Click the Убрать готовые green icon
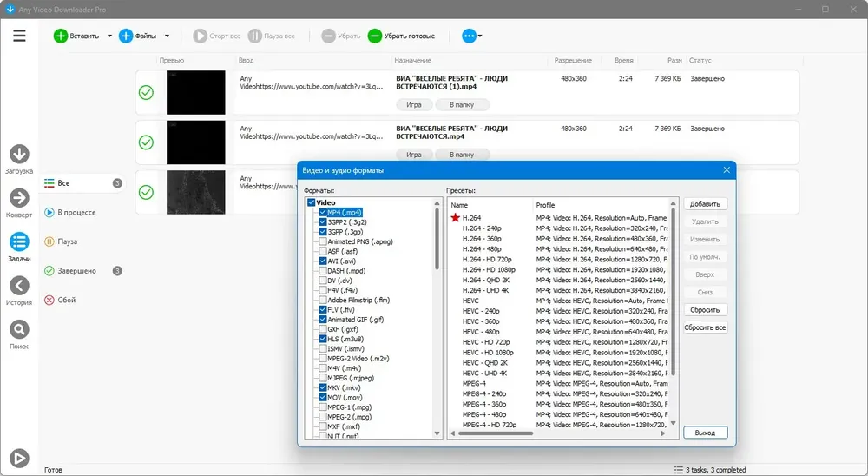The width and height of the screenshot is (868, 476). 375,36
